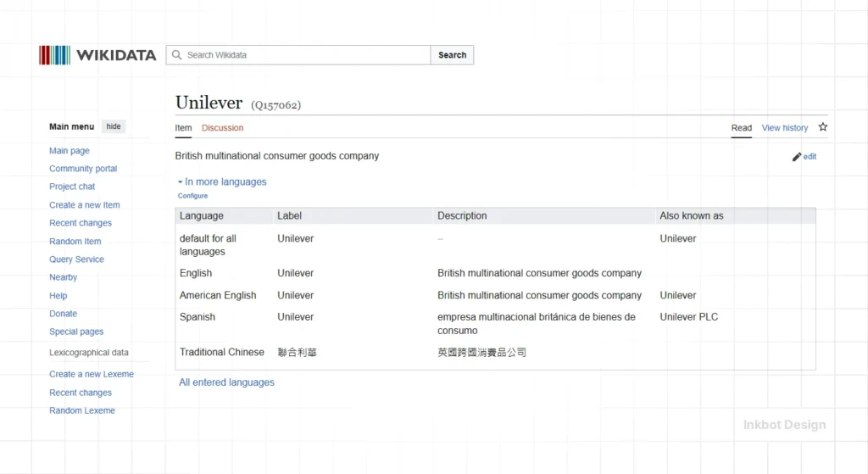Collapse the 'In more languages' section

222,181
